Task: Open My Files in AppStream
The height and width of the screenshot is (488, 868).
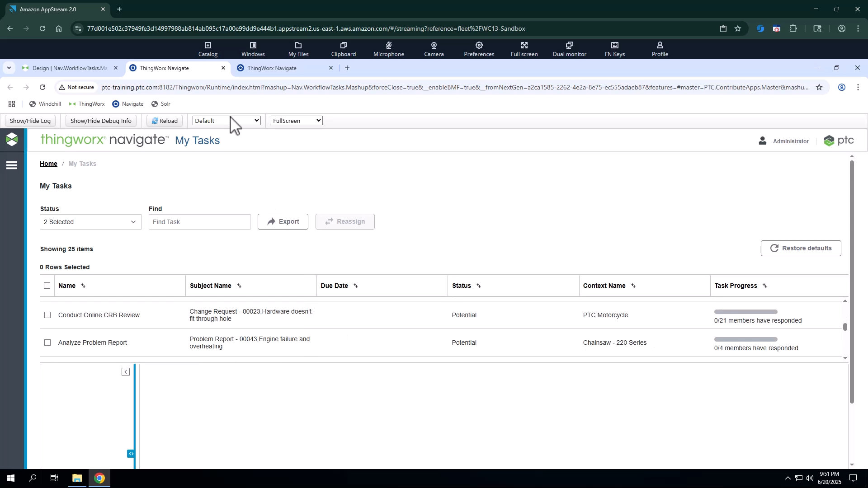Action: (x=298, y=49)
